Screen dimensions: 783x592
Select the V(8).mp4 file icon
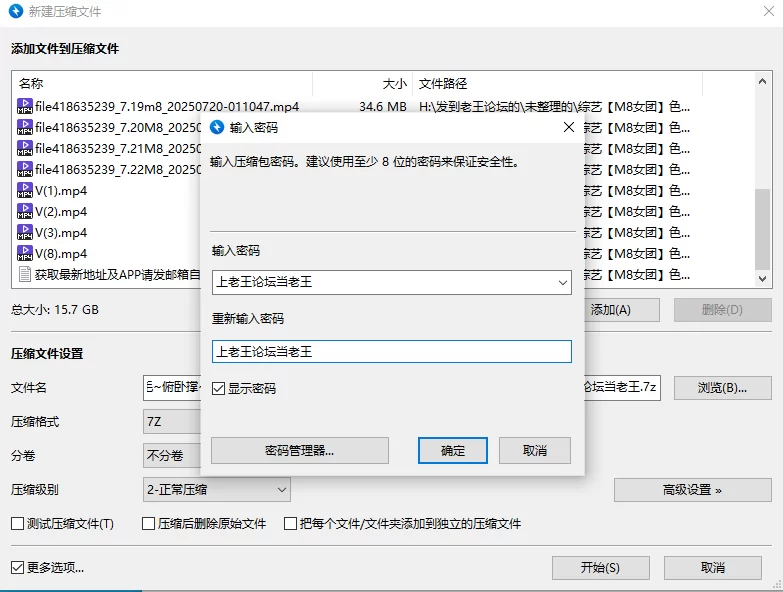point(24,253)
